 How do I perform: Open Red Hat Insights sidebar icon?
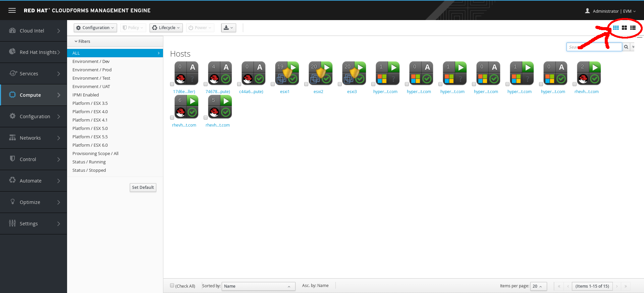(12, 52)
